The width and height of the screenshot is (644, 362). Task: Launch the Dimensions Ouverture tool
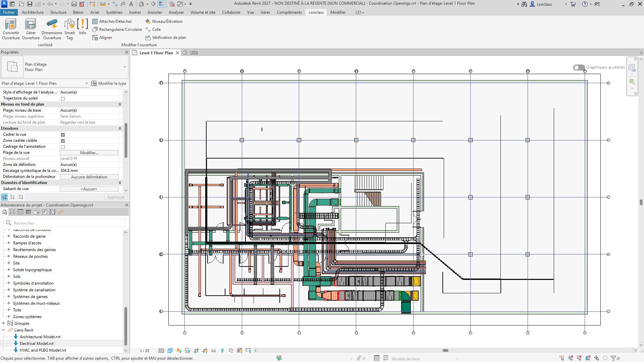(x=52, y=29)
